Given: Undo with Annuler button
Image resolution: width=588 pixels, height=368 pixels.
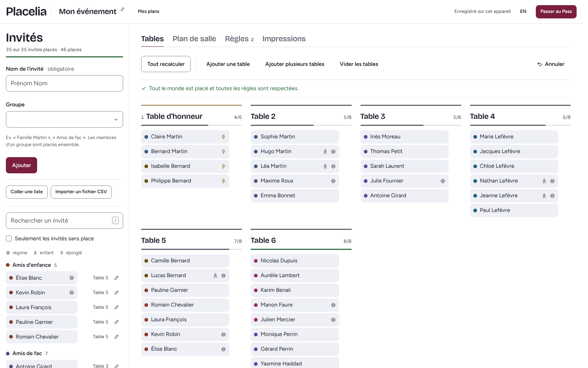Looking at the screenshot, I should point(551,64).
